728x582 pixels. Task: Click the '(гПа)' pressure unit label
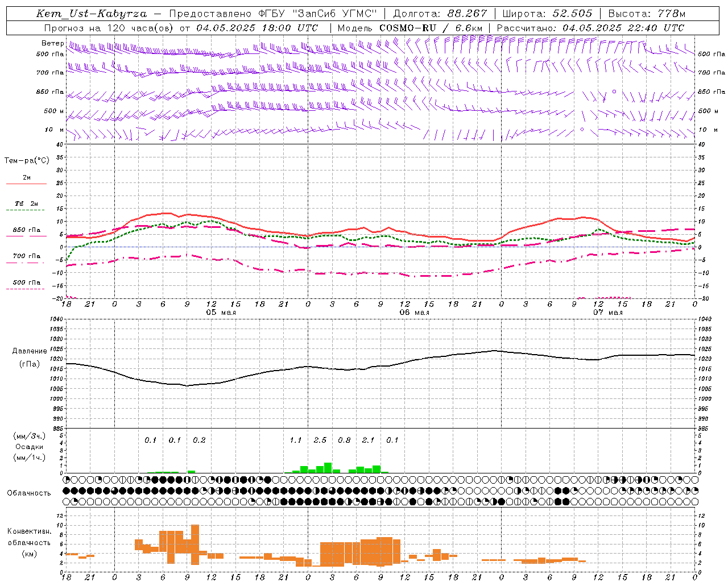point(30,364)
